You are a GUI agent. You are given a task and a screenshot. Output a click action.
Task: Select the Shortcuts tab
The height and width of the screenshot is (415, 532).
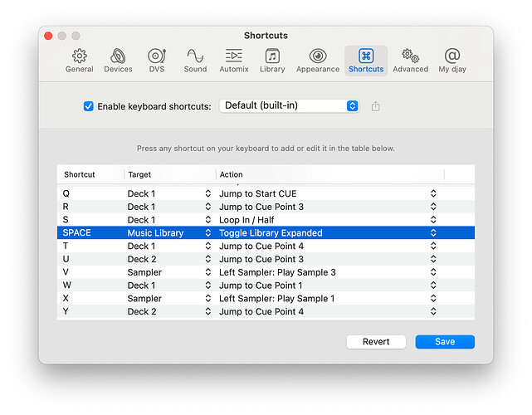tap(366, 56)
